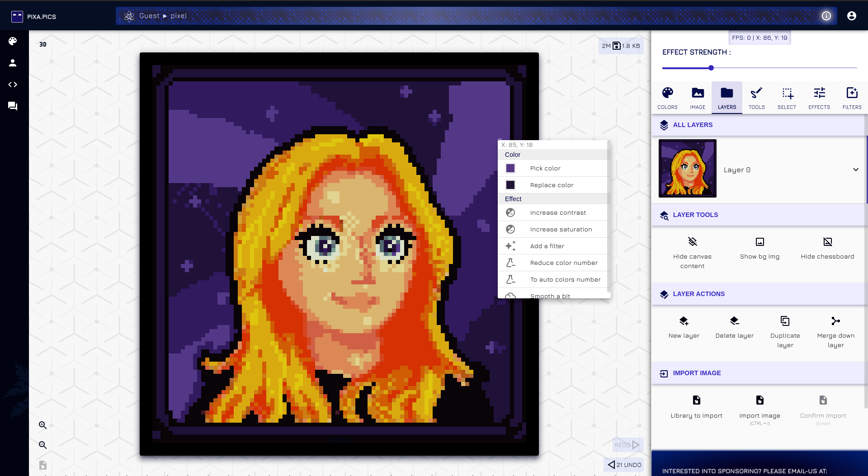
Task: Toggle Hide chessboard
Action: click(827, 242)
